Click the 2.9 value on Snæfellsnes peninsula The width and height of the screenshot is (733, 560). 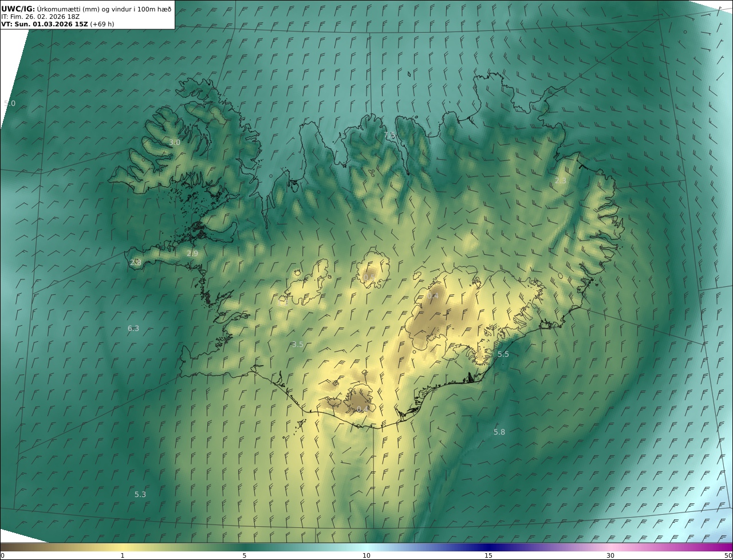click(x=192, y=254)
